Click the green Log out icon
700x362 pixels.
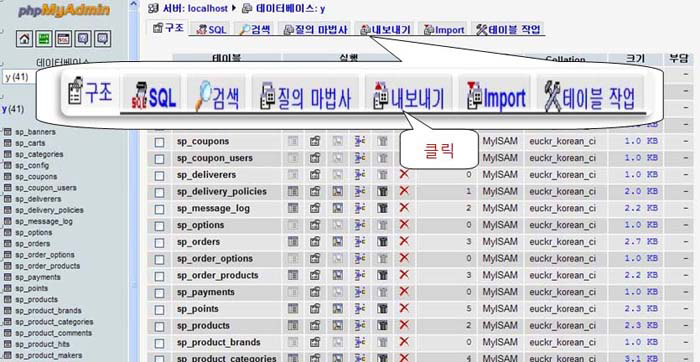[x=44, y=39]
